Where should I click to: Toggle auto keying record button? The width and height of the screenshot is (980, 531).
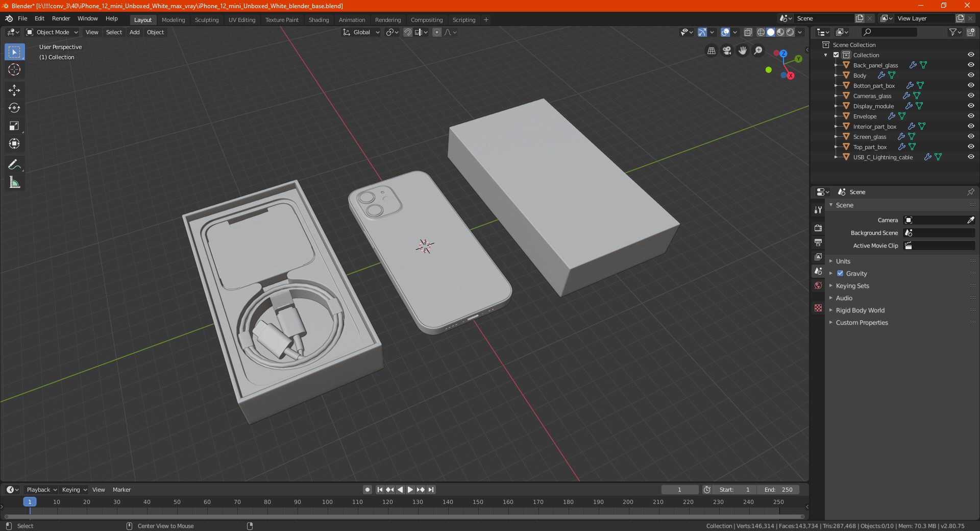367,490
